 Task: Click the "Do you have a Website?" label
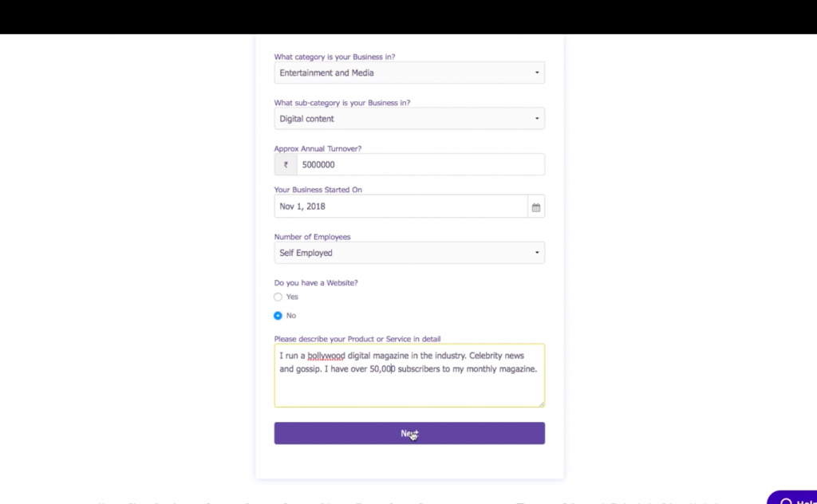tap(316, 283)
